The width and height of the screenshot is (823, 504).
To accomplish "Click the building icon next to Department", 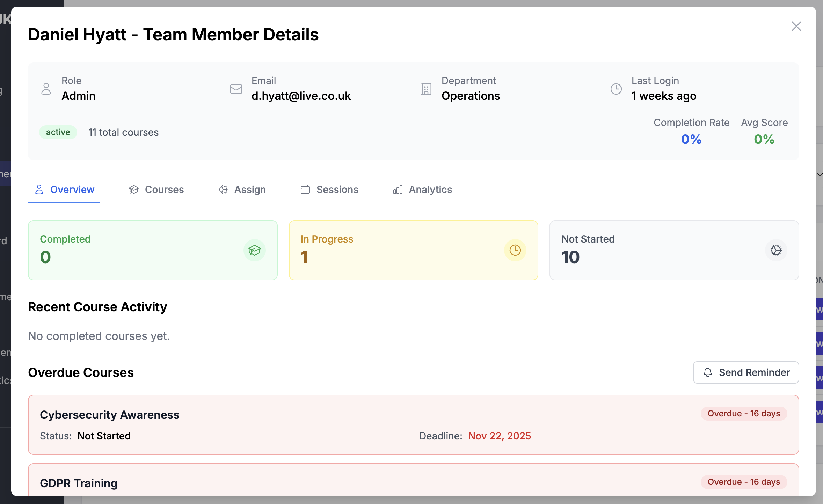I will (425, 89).
